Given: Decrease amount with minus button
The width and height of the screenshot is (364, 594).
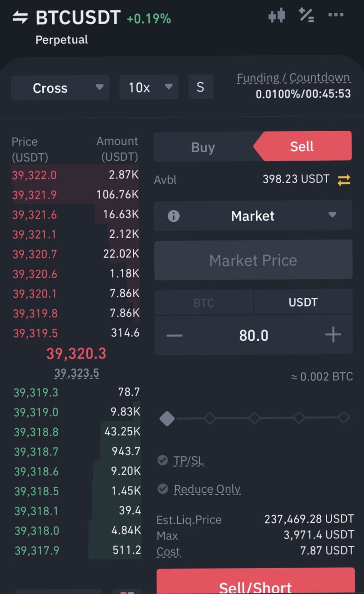Looking at the screenshot, I should [174, 336].
